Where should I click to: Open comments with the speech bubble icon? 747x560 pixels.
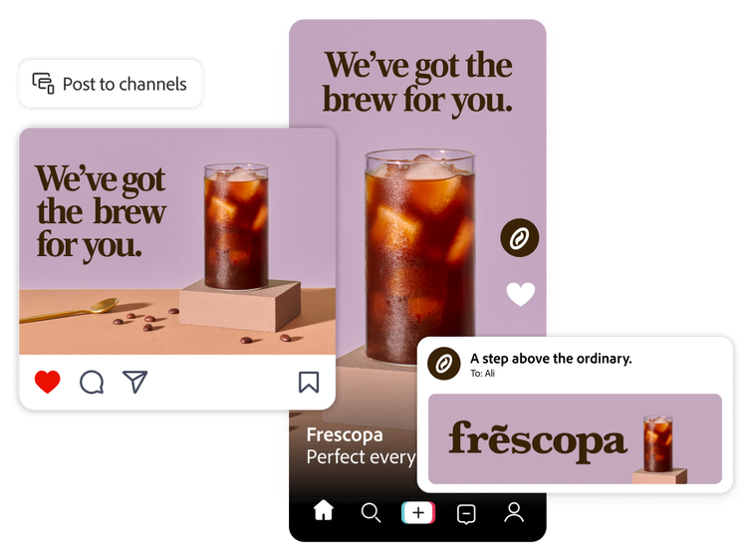pyautogui.click(x=92, y=383)
